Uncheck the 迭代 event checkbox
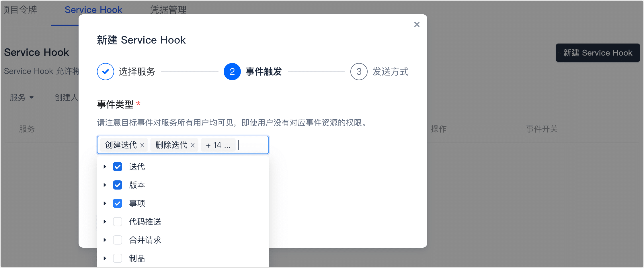644x268 pixels. click(117, 167)
